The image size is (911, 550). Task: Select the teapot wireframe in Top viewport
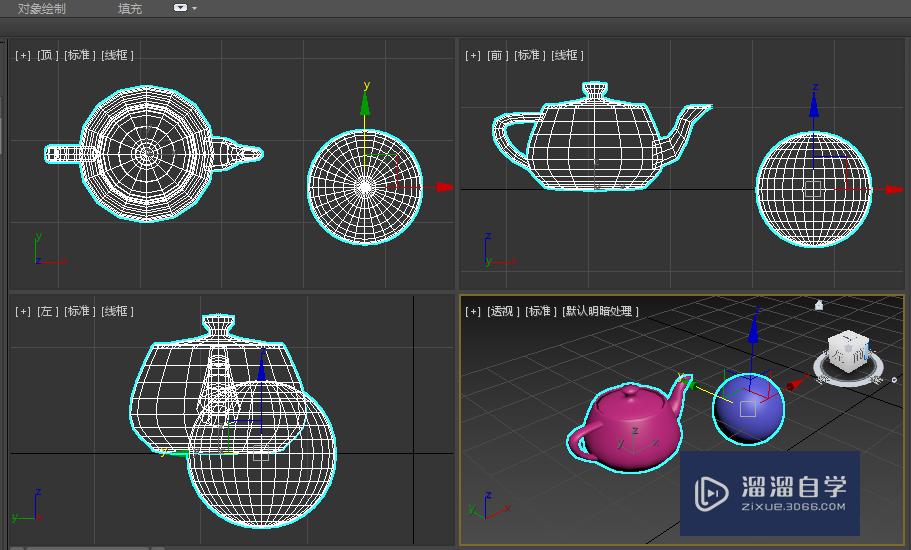click(x=148, y=154)
